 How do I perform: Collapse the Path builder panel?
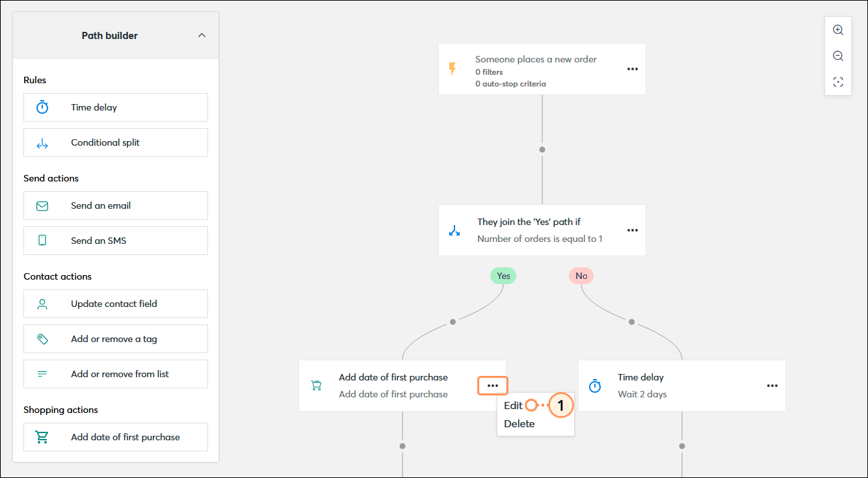tap(202, 35)
